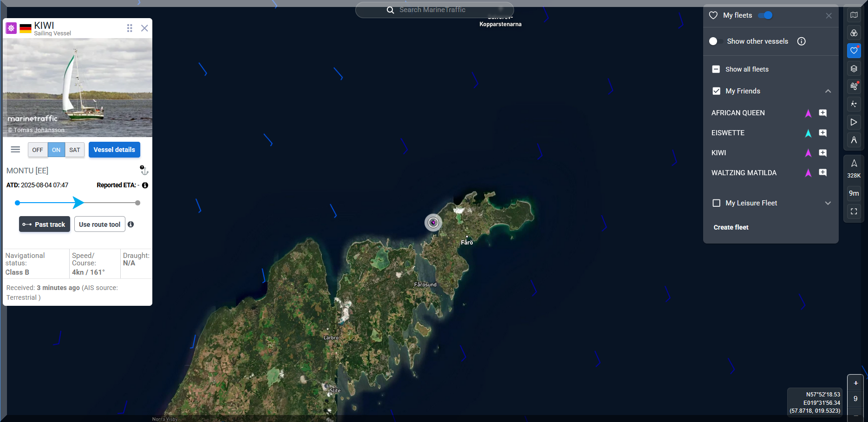
Task: Click the Past track button
Action: pos(45,224)
